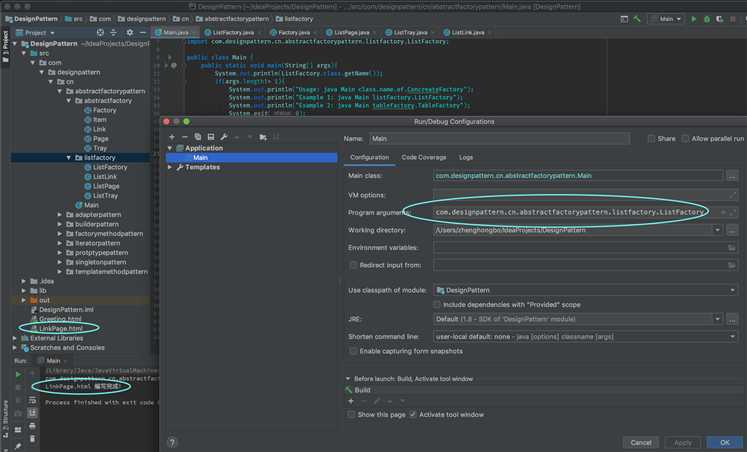This screenshot has width=747, height=452.
Task: Enable Allow parallel run checkbox
Action: pyautogui.click(x=685, y=139)
